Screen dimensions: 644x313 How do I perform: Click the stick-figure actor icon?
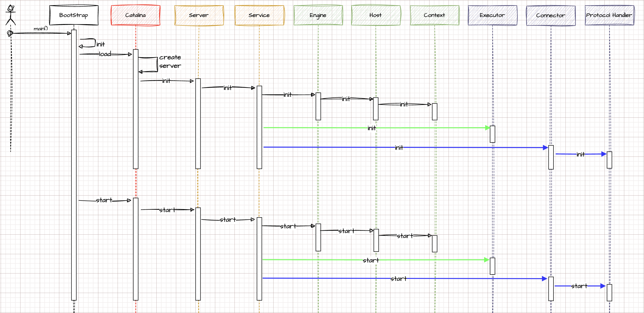click(x=11, y=15)
